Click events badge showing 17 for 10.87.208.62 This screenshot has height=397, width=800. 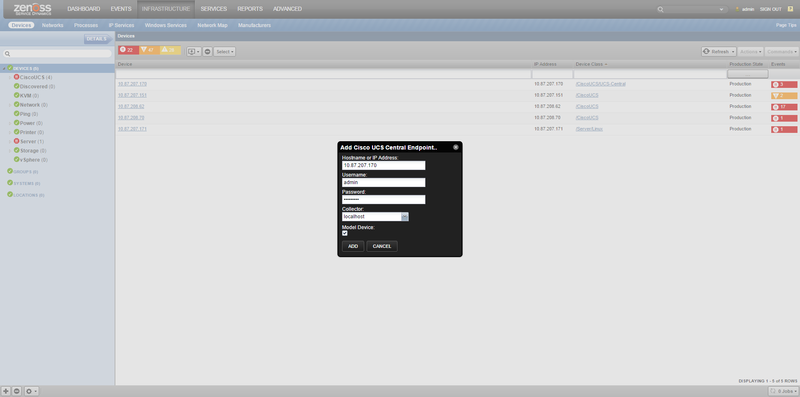pos(784,107)
